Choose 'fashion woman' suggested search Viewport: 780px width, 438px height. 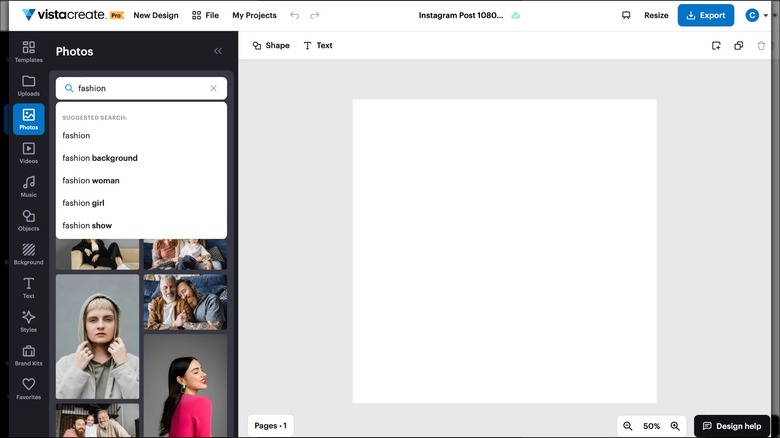tap(91, 181)
